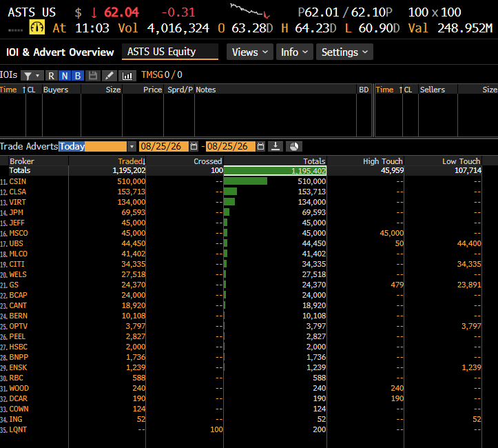
Task: Click the download export icon
Action: pos(276,146)
